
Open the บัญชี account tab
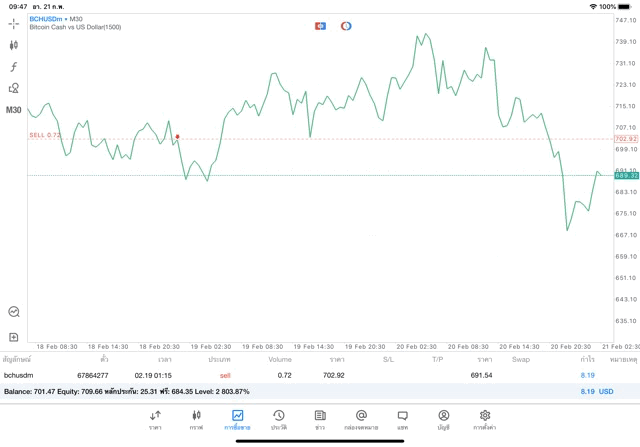coord(443,419)
